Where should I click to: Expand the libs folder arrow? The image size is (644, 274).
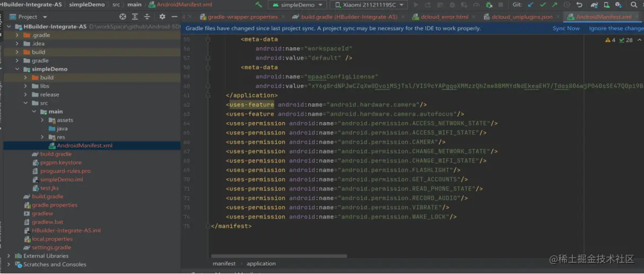coord(26,86)
